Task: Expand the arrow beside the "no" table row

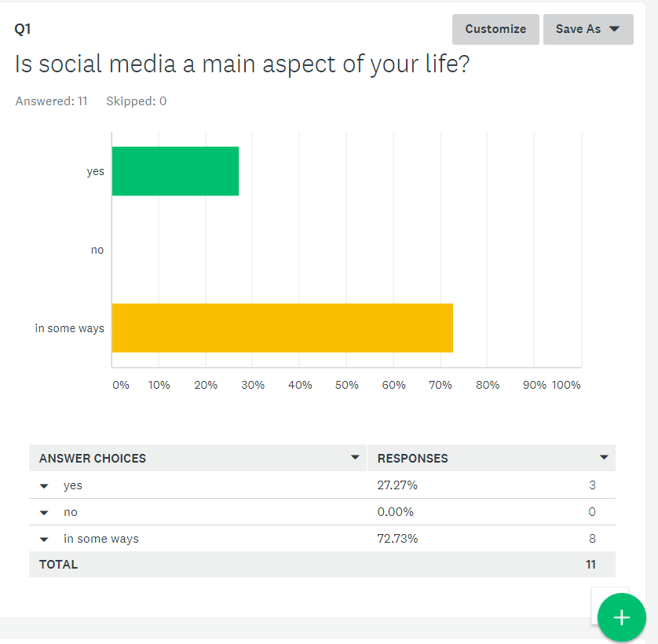Action: [44, 513]
